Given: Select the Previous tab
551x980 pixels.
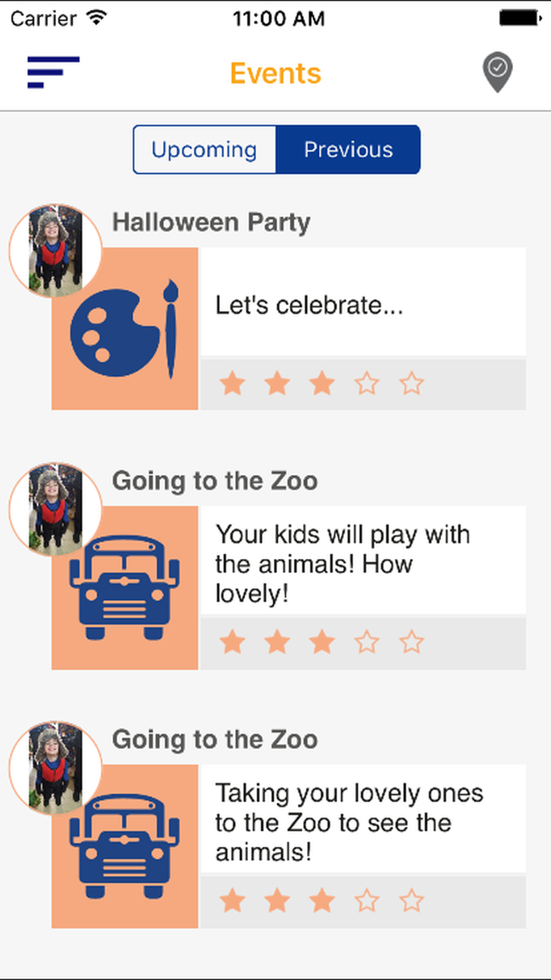Looking at the screenshot, I should pyautogui.click(x=348, y=150).
